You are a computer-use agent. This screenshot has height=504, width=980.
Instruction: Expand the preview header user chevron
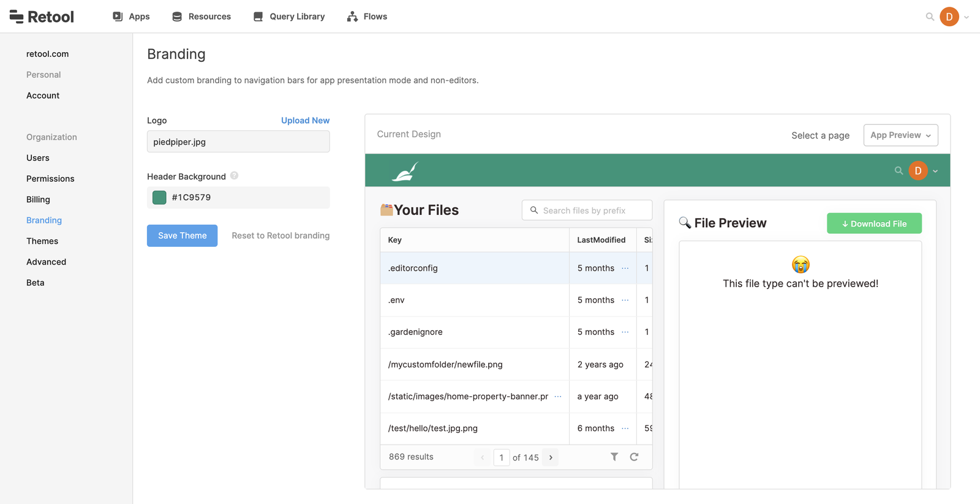(x=935, y=171)
